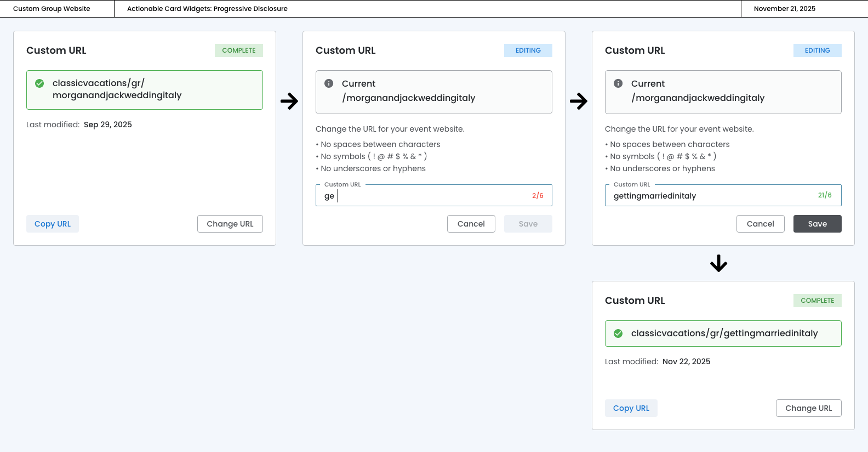The width and height of the screenshot is (868, 452).
Task: Click the downward arrow below the third card
Action: tap(718, 264)
